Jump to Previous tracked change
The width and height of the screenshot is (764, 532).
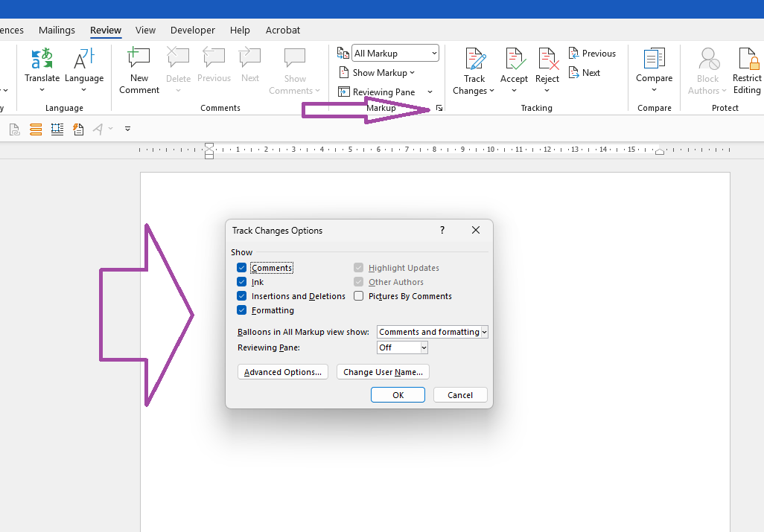click(592, 54)
